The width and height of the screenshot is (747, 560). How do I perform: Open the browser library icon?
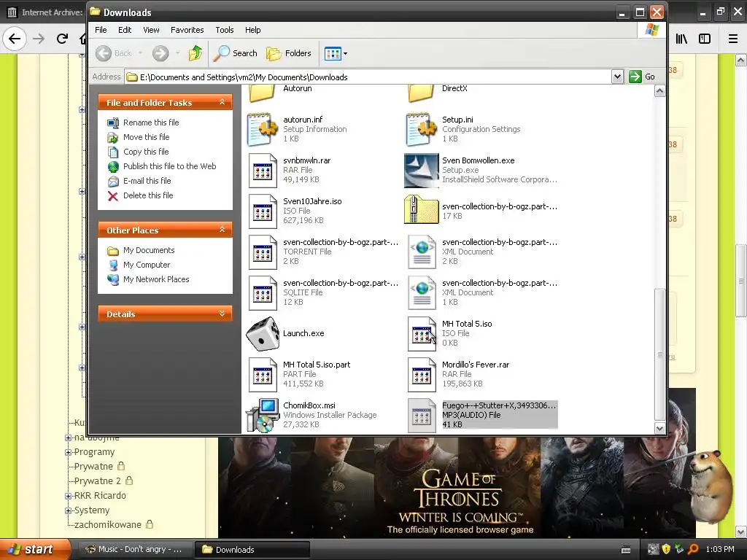(x=681, y=39)
